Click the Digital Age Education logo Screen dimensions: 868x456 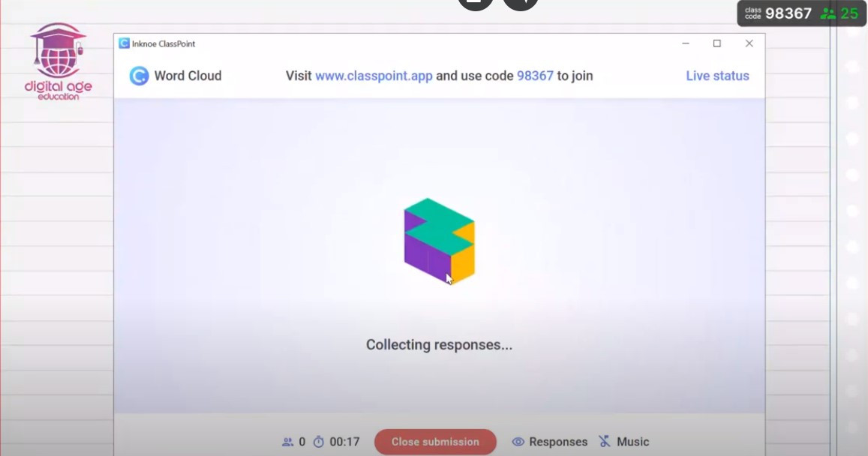[x=58, y=61]
